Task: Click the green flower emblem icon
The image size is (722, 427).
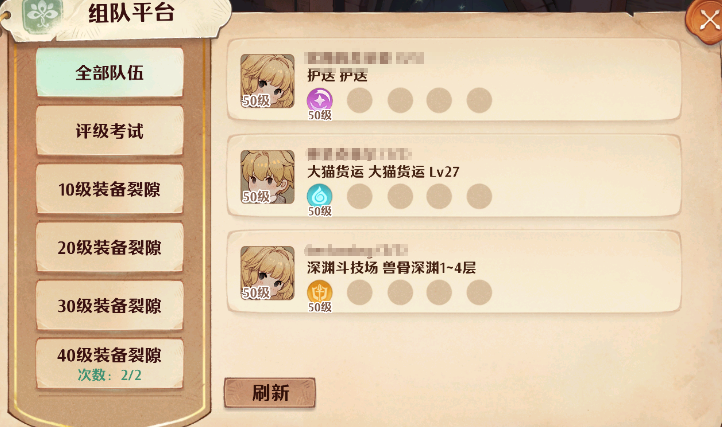Action: (x=42, y=15)
